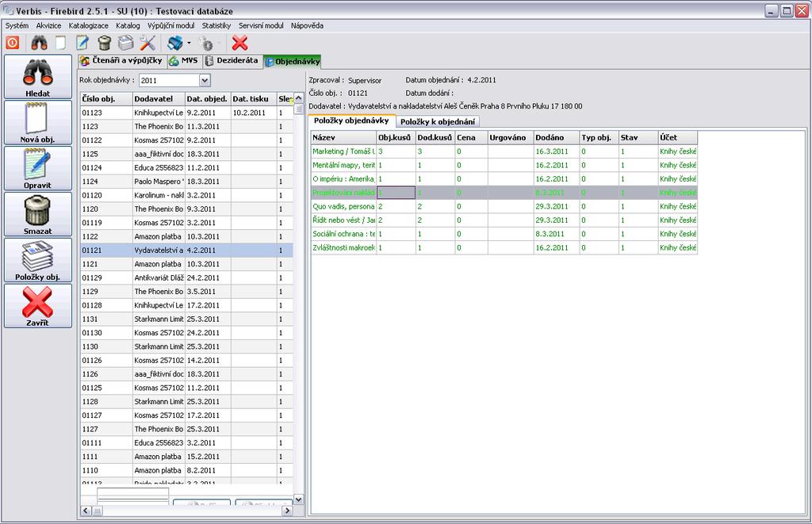The width and height of the screenshot is (812, 524).
Task: Click orders list scroll-up arrow
Action: (298, 98)
